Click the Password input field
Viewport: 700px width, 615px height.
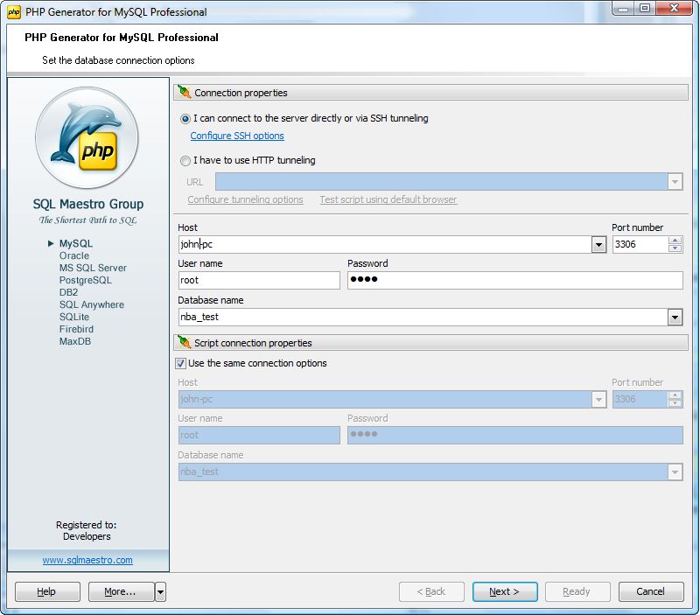(514, 280)
